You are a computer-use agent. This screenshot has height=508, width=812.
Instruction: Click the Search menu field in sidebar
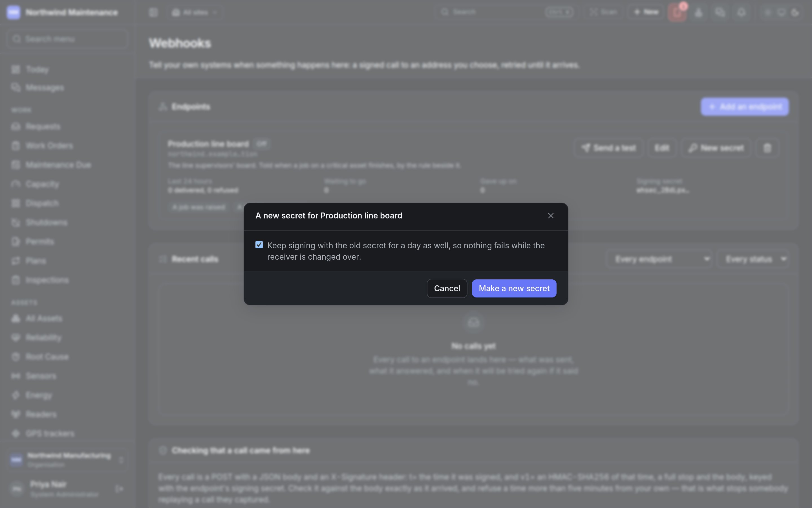[67, 39]
